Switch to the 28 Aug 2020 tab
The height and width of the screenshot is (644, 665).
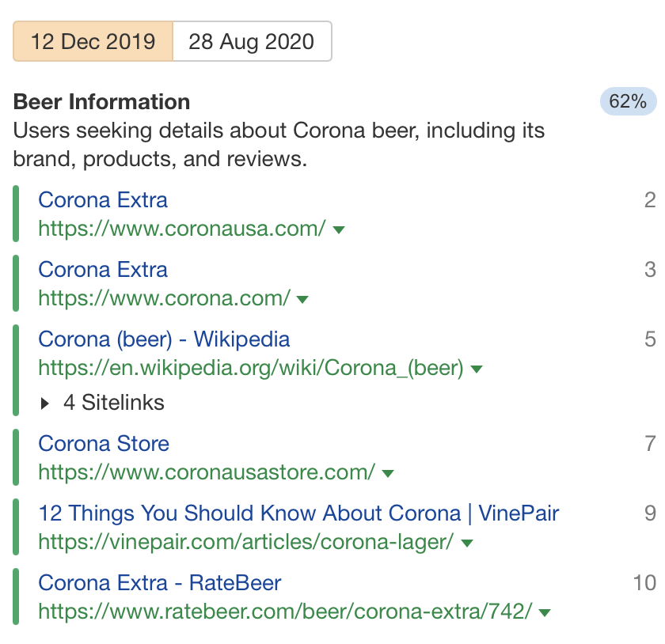click(252, 41)
